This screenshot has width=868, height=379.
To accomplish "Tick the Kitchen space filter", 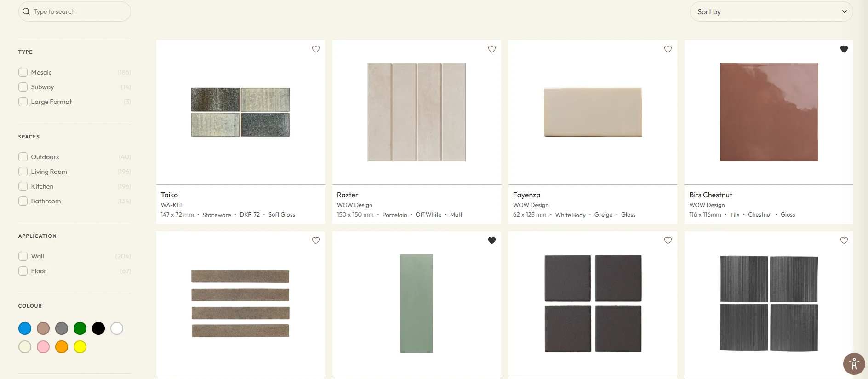I will pos(23,186).
